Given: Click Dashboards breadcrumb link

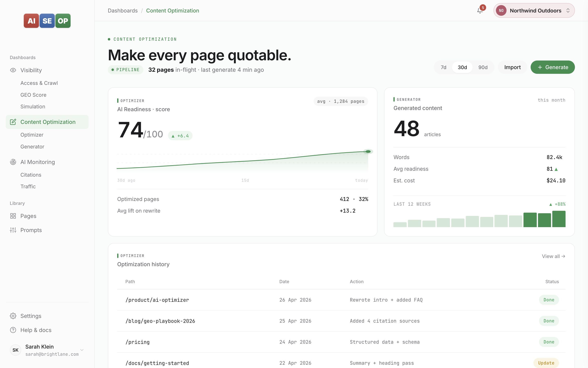Looking at the screenshot, I should tap(123, 10).
